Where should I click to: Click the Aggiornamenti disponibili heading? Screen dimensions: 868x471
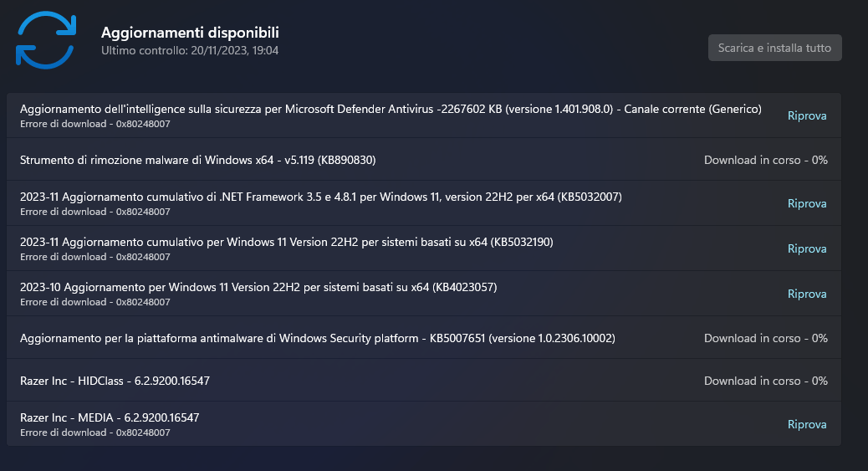pyautogui.click(x=190, y=33)
